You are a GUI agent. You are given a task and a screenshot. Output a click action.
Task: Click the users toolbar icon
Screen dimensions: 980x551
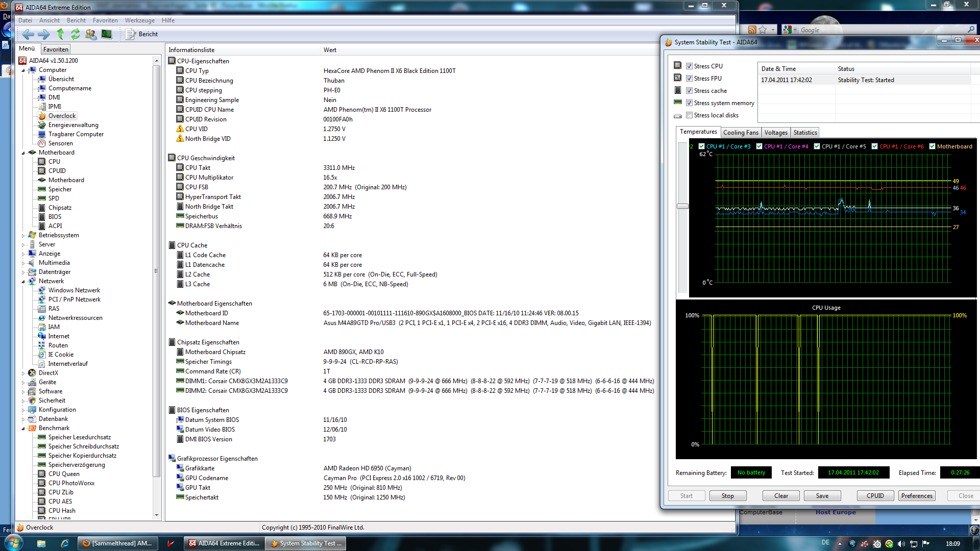(x=91, y=34)
